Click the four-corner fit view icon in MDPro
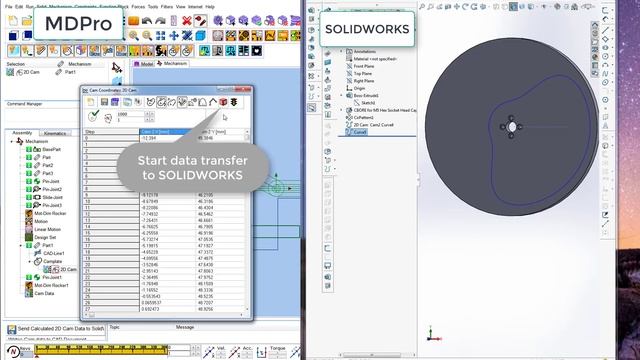Viewport: 640px width, 360px height. [x=161, y=36]
